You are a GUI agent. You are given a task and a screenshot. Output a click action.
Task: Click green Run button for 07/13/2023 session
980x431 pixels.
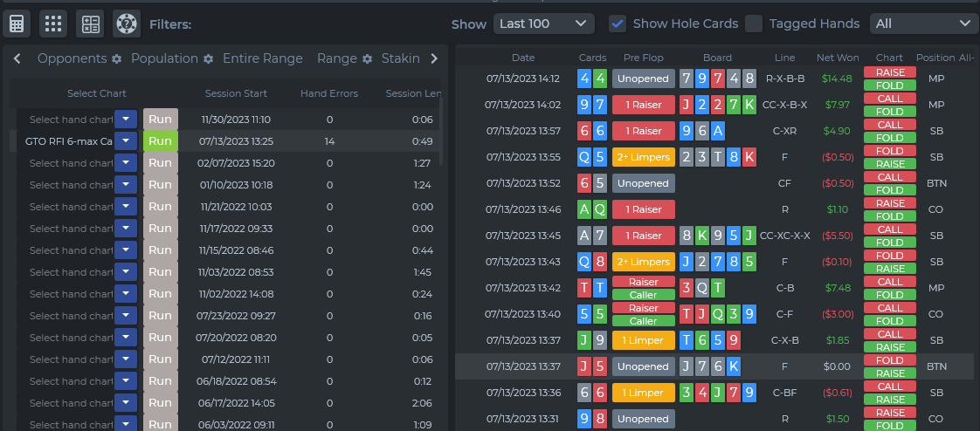160,141
